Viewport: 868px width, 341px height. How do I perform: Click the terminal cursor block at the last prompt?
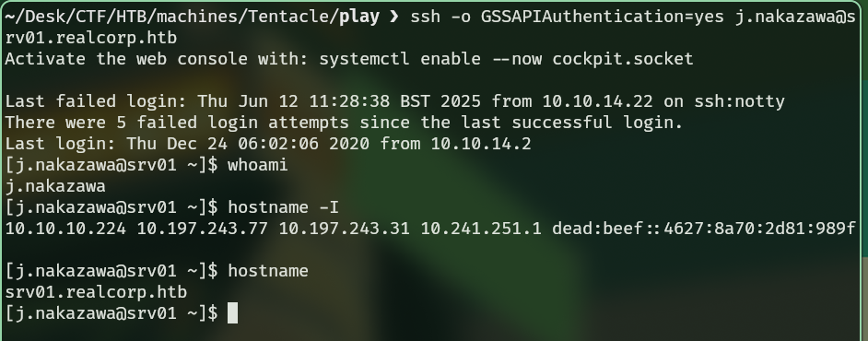[232, 313]
